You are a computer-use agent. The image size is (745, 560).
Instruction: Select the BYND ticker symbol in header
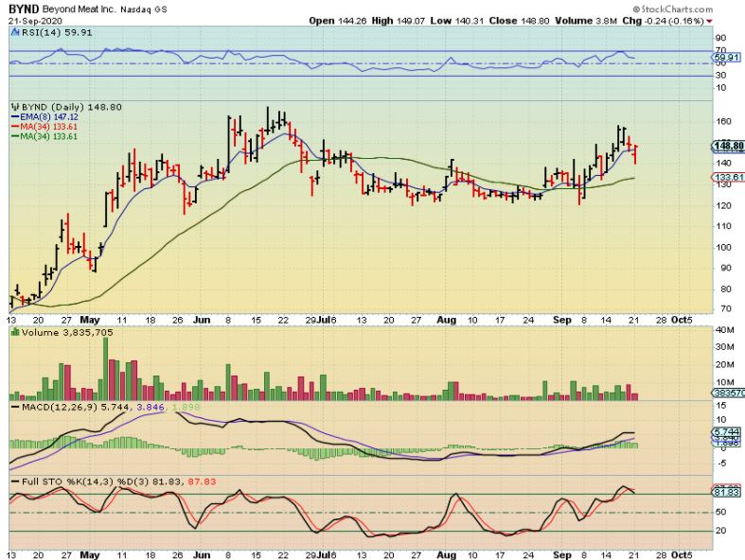[25, 9]
